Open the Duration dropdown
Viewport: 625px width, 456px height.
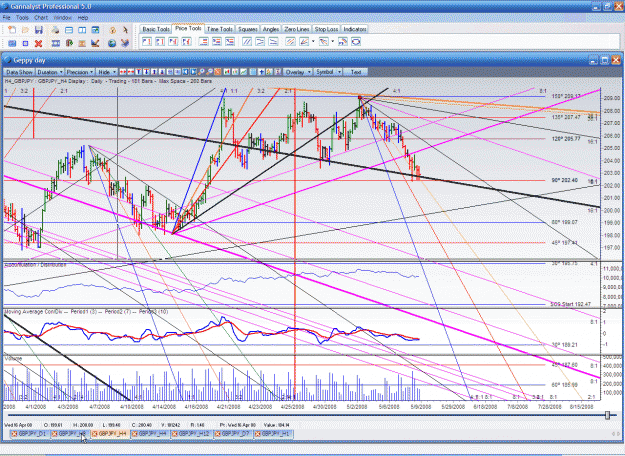[50, 72]
